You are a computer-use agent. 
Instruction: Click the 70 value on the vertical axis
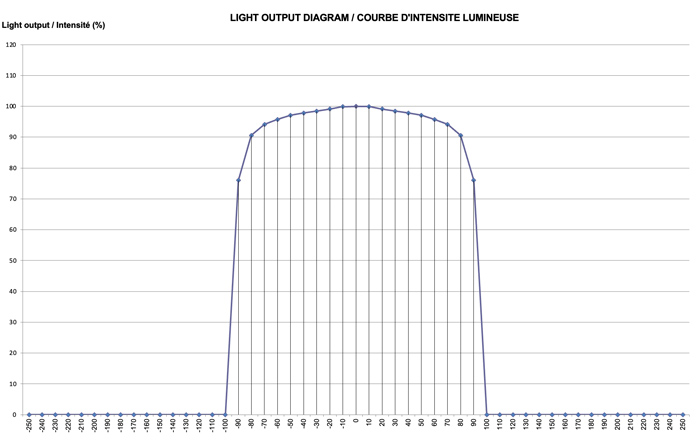click(12, 199)
